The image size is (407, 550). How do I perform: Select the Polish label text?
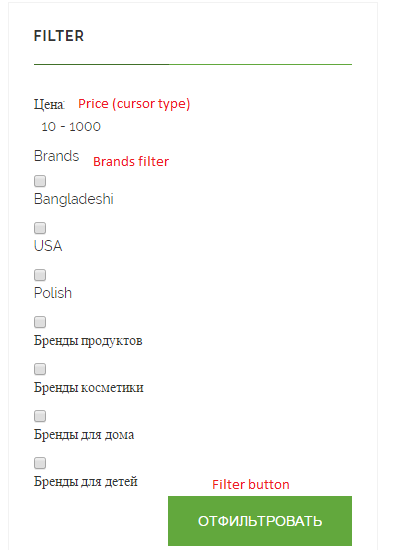click(x=53, y=293)
